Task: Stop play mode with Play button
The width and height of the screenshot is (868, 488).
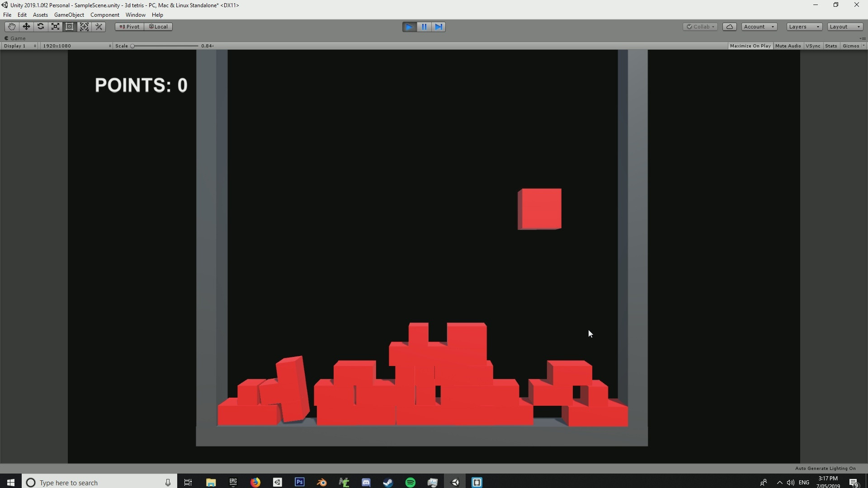Action: pyautogui.click(x=409, y=27)
